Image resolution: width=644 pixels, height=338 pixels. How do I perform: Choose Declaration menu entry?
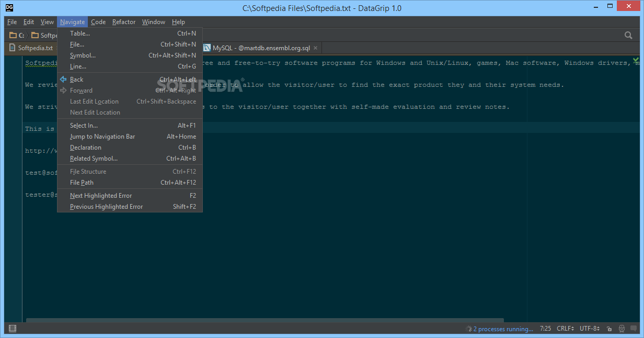pyautogui.click(x=130, y=148)
